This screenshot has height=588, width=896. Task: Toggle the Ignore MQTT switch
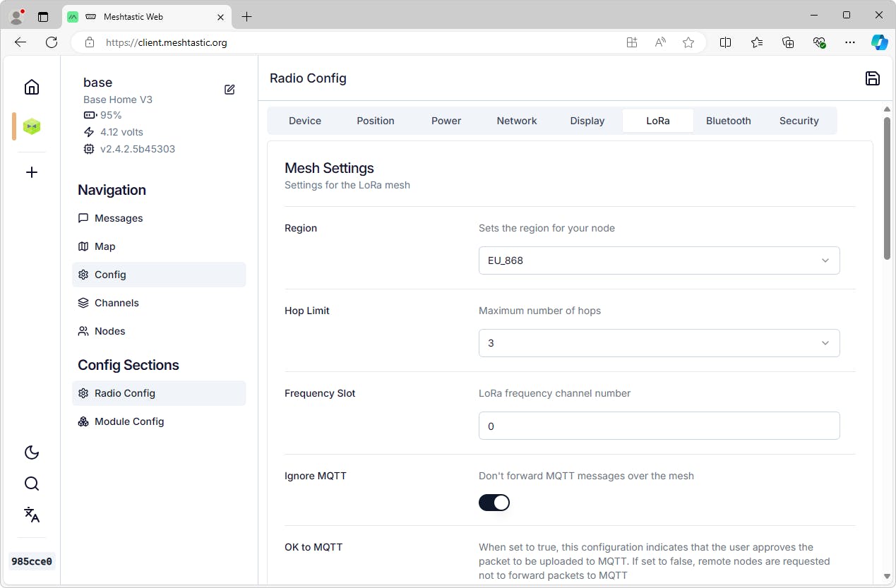(494, 503)
